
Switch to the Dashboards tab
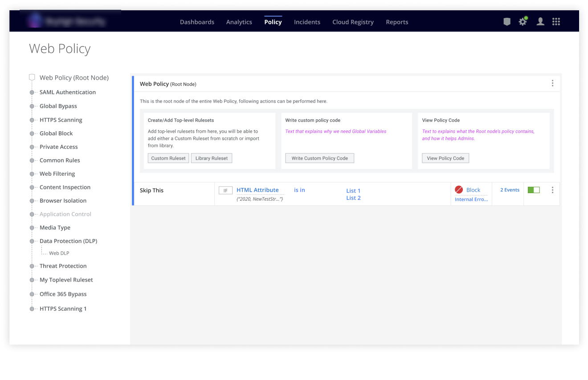click(197, 22)
